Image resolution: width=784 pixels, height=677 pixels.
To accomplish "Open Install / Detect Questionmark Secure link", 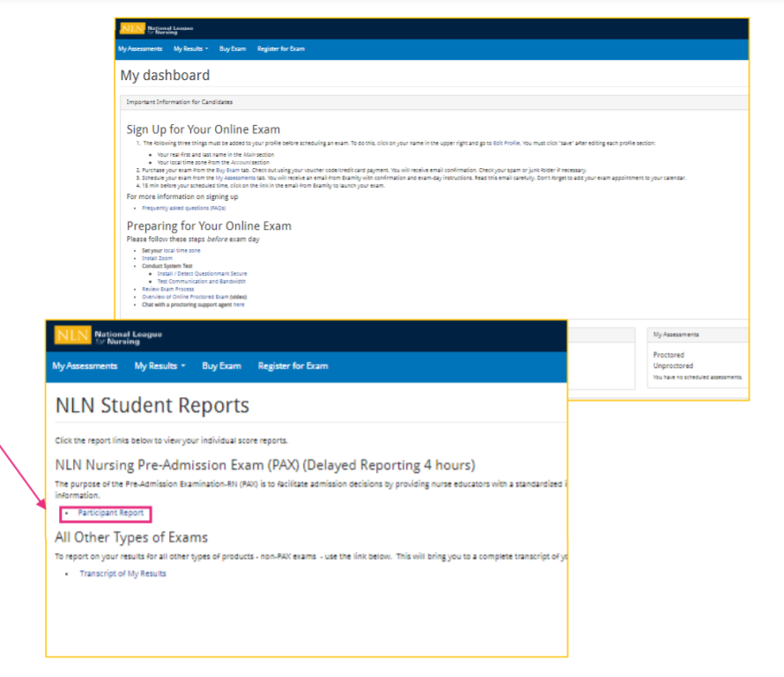I will pyautogui.click(x=202, y=274).
